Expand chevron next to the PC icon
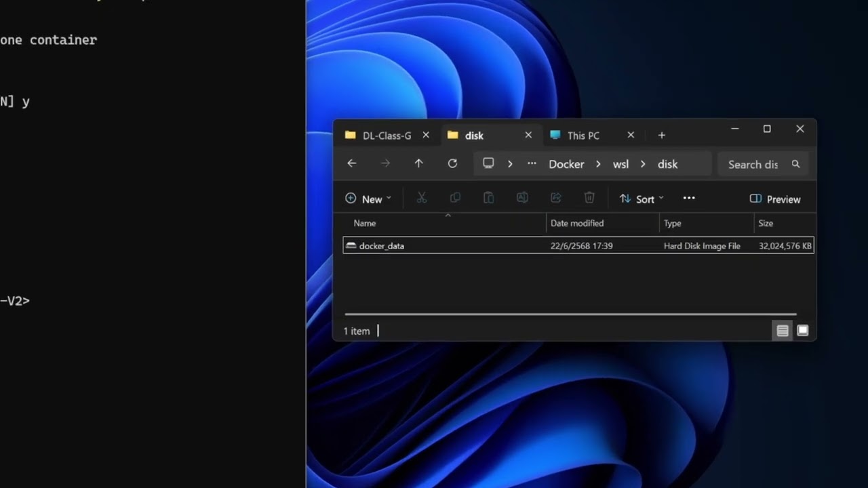The height and width of the screenshot is (488, 868). (510, 164)
